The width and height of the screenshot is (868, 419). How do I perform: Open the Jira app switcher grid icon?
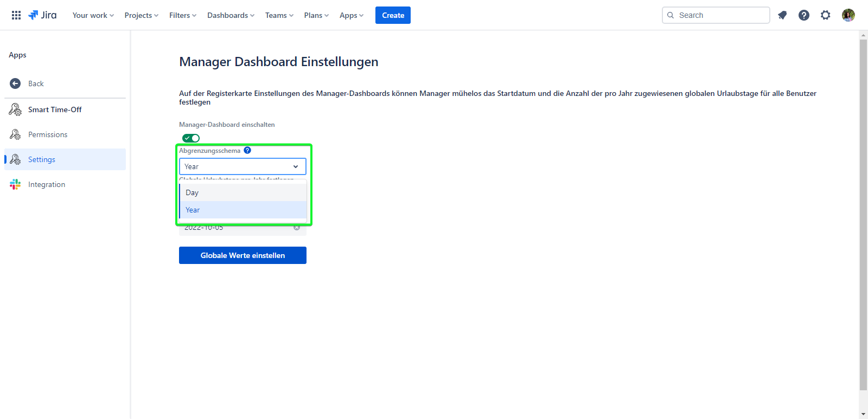click(16, 15)
